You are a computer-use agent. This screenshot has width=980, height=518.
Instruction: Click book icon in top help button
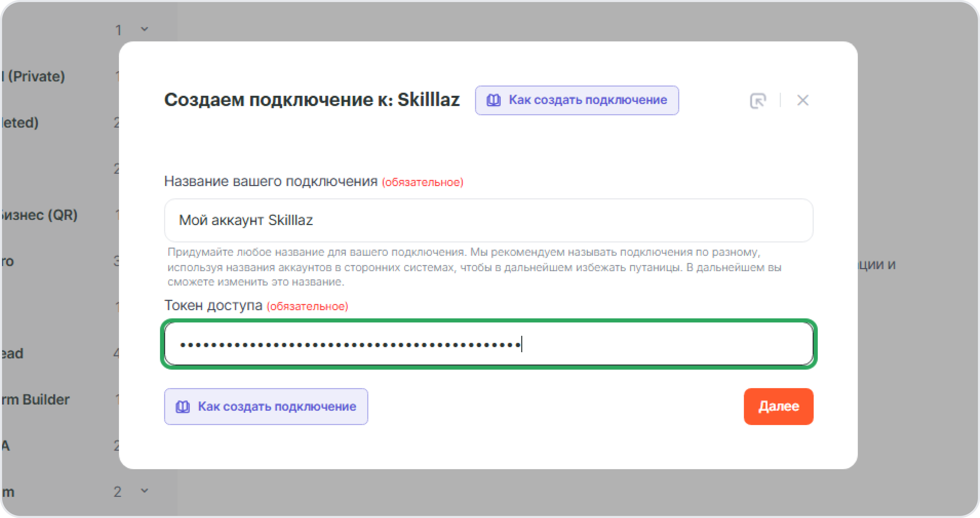pos(494,101)
